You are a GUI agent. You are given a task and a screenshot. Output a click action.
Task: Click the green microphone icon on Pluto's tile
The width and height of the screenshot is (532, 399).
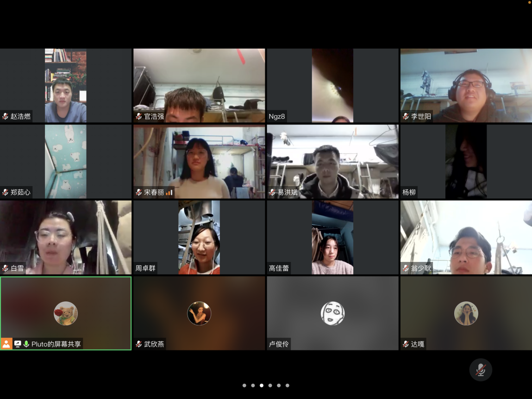[26, 344]
